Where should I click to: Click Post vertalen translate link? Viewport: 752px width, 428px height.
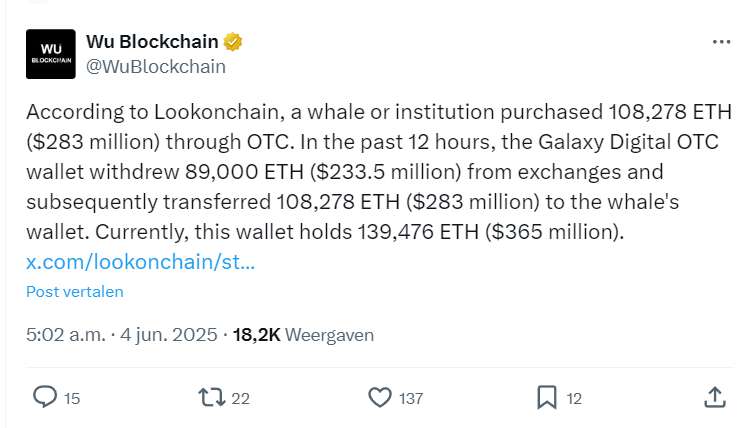tap(75, 292)
